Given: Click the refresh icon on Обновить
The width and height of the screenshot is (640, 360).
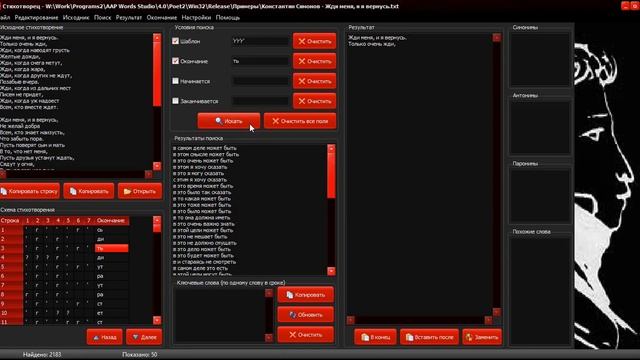Looking at the screenshot, I should point(293,315).
